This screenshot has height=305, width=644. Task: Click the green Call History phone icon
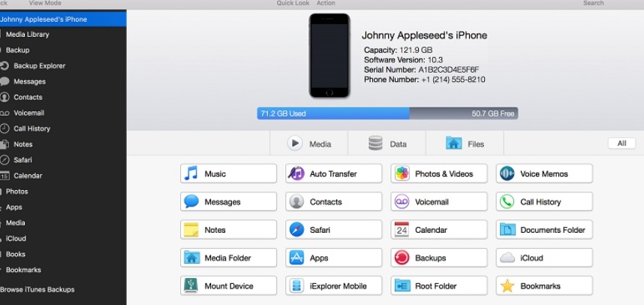tap(507, 202)
